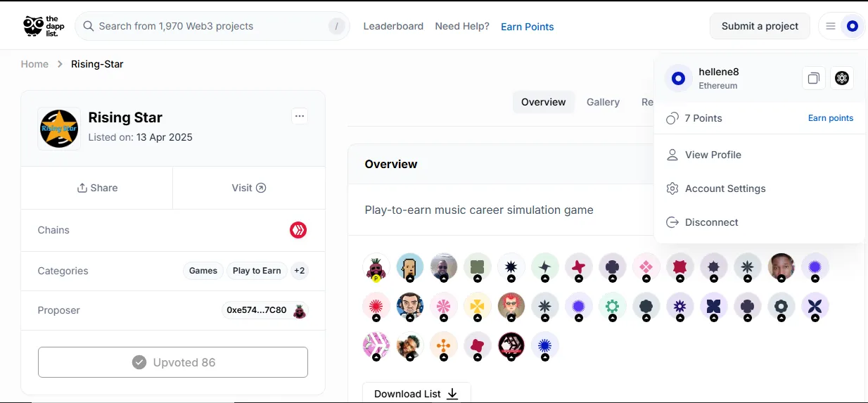Click the Play-to-earn music career description text
This screenshot has width=868, height=403.
coord(479,210)
